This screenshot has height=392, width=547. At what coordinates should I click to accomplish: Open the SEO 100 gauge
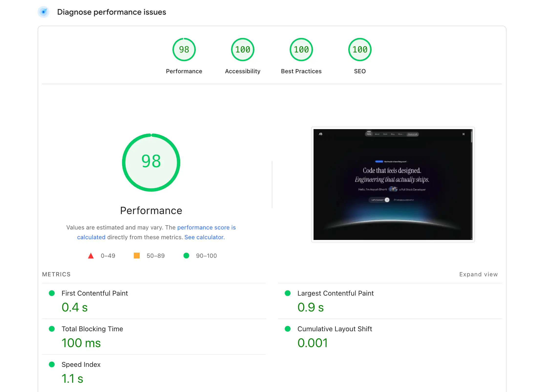pyautogui.click(x=359, y=49)
